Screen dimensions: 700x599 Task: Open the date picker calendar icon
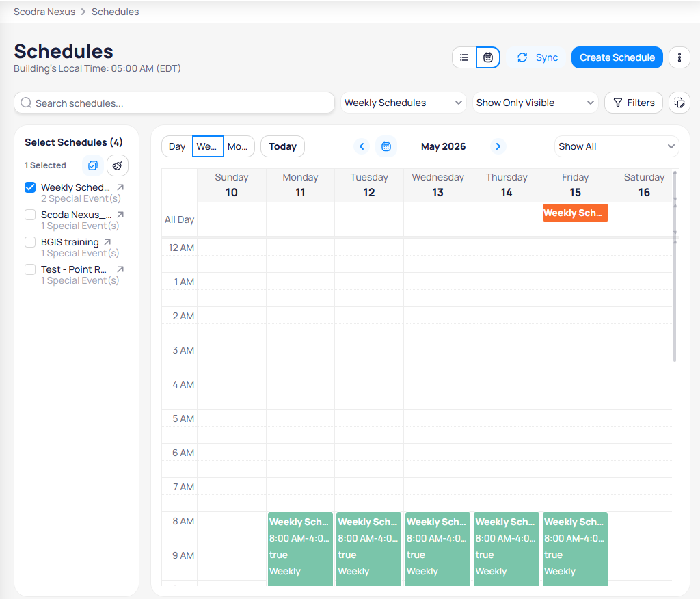[x=386, y=146]
